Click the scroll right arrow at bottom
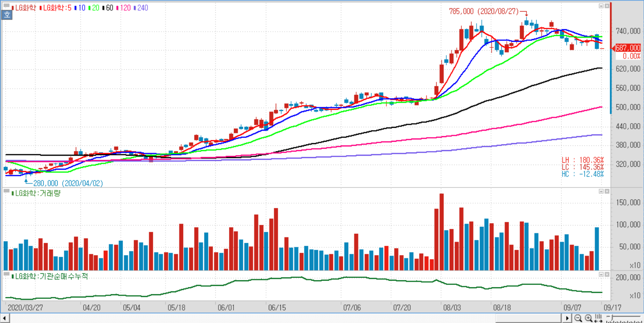 pyautogui.click(x=567, y=318)
